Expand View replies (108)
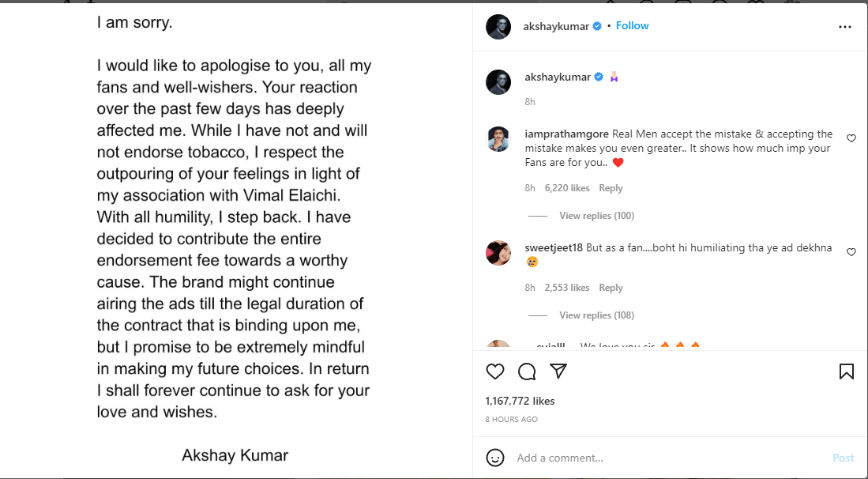This screenshot has height=479, width=868. pyautogui.click(x=596, y=315)
